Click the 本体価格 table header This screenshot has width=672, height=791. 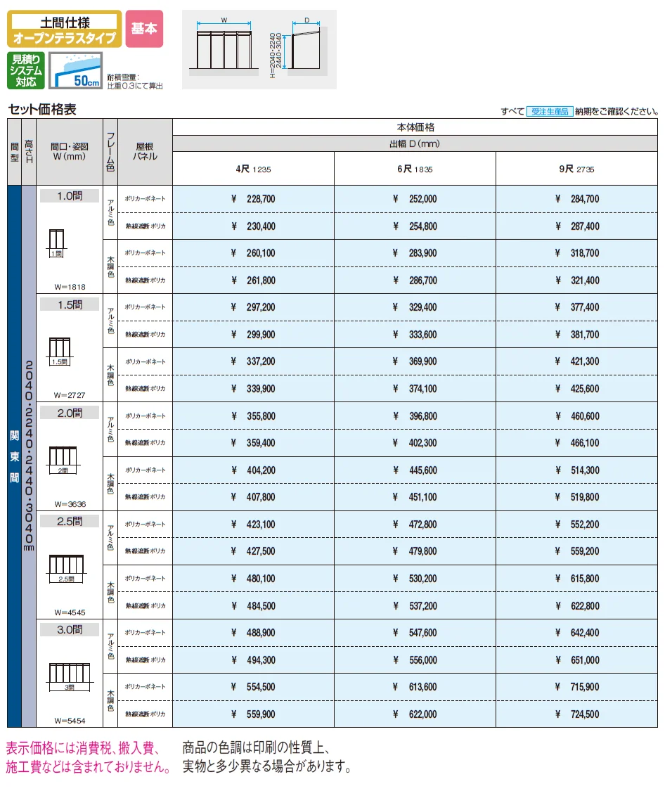415,127
